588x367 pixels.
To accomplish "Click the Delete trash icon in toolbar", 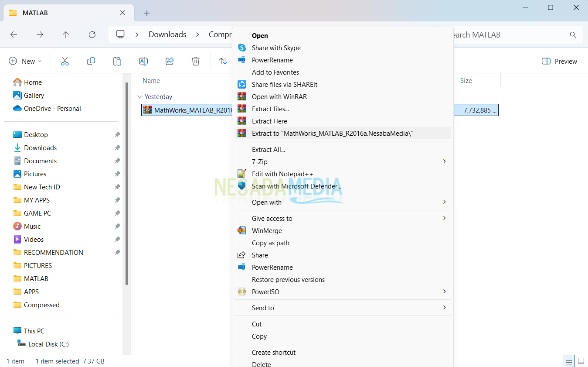I will pyautogui.click(x=196, y=62).
